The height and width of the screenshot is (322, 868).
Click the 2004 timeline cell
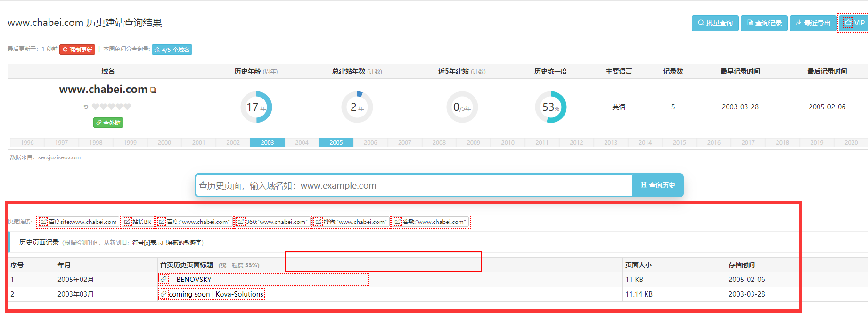click(302, 142)
